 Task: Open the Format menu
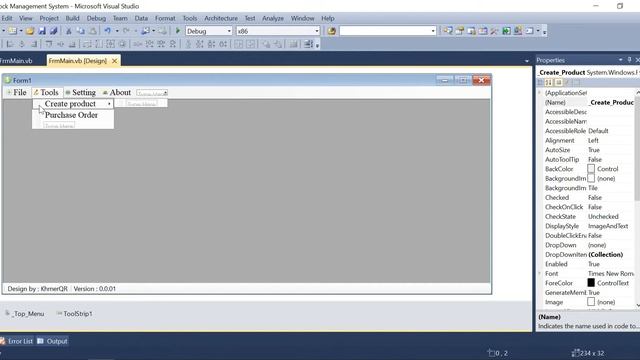[165, 18]
